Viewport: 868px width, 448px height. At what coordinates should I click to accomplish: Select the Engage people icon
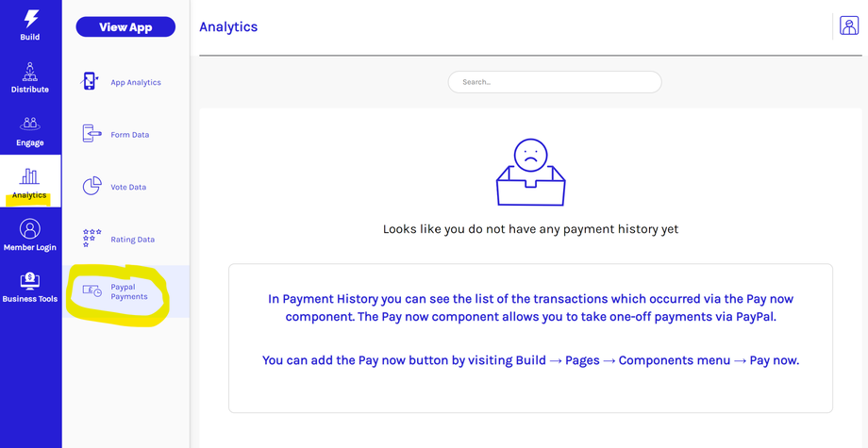click(30, 124)
